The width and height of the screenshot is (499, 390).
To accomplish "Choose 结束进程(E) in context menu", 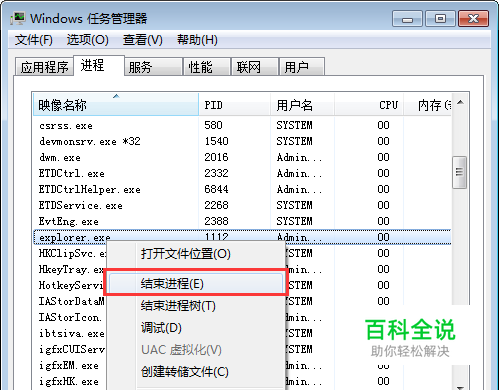I will click(195, 284).
